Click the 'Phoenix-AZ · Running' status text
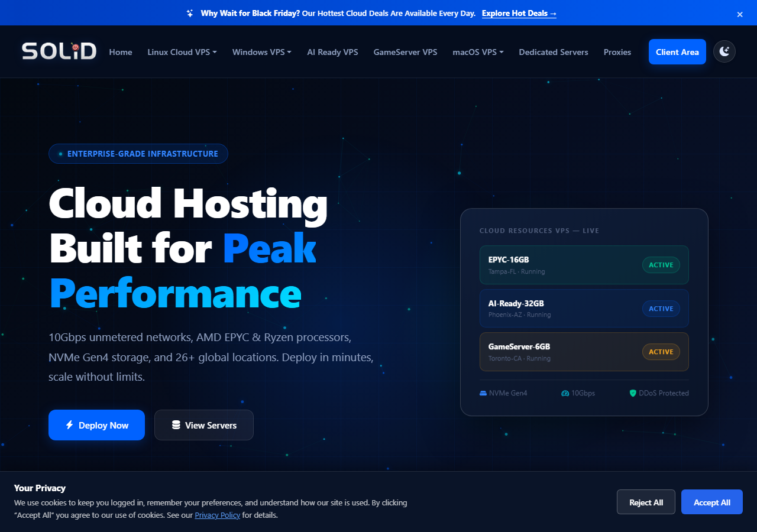Viewport: 757px width, 532px height. 520,315
